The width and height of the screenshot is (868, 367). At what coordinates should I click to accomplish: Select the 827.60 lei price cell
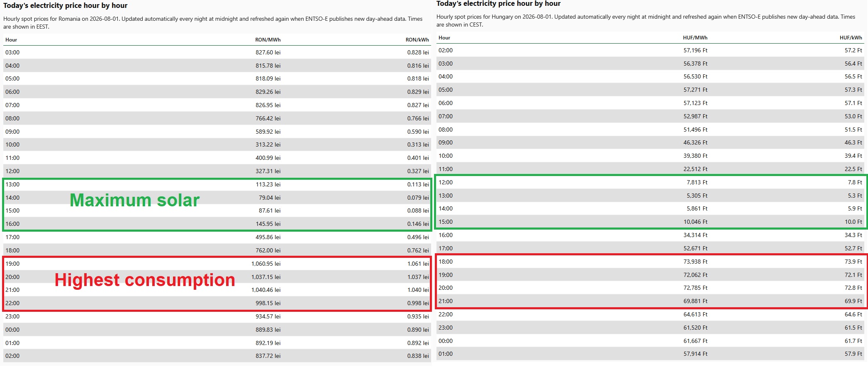[268, 52]
